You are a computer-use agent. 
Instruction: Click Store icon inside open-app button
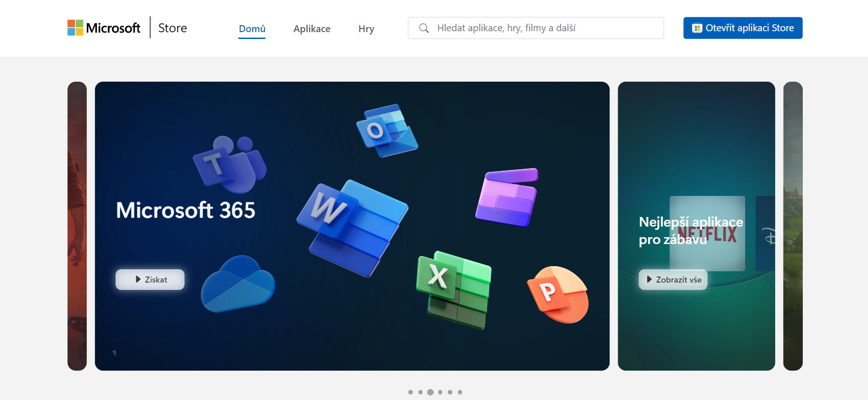pyautogui.click(x=697, y=28)
